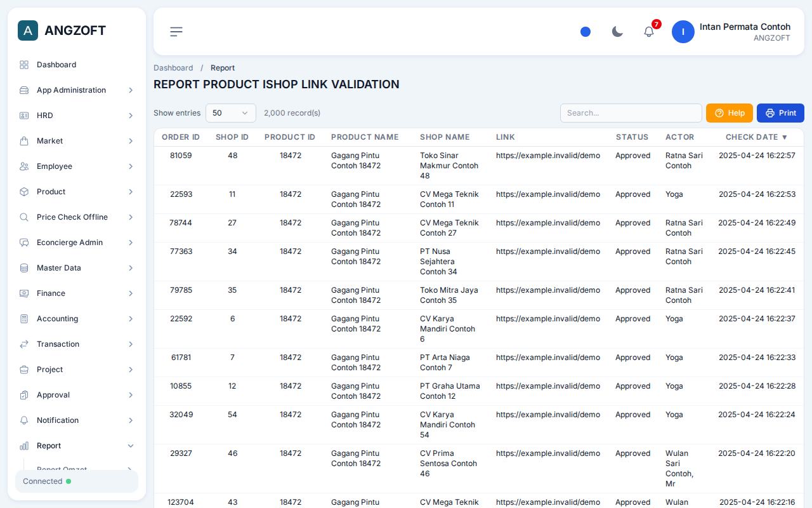The image size is (812, 508).
Task: Click shop name CV Mega Teknik Contoh 27
Action: (449, 228)
